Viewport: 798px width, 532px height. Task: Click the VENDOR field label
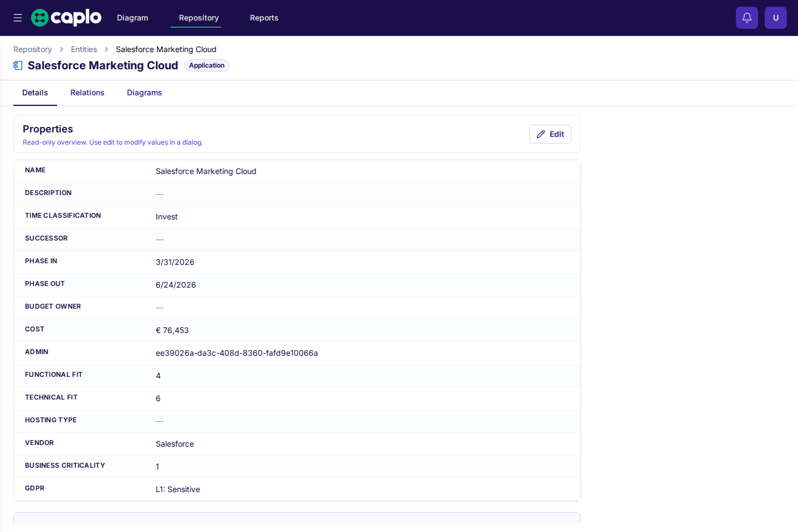click(39, 443)
